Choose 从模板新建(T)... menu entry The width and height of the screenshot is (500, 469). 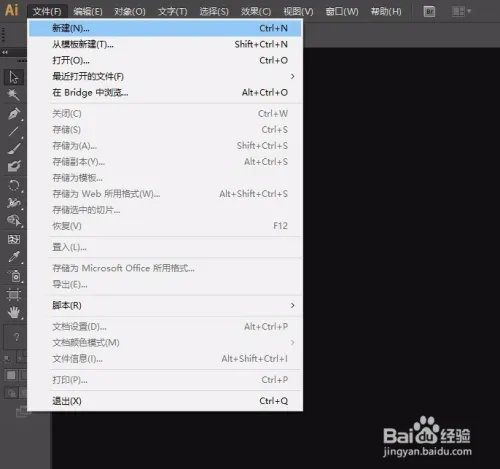coord(165,44)
